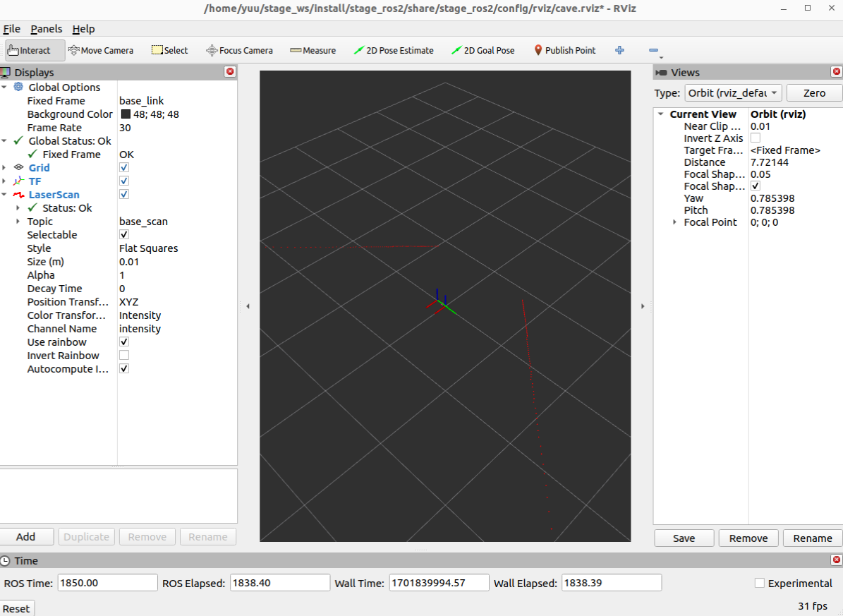Viewport: 843px width, 616px height.
Task: Click the Style value Flat Squares
Action: pyautogui.click(x=148, y=248)
